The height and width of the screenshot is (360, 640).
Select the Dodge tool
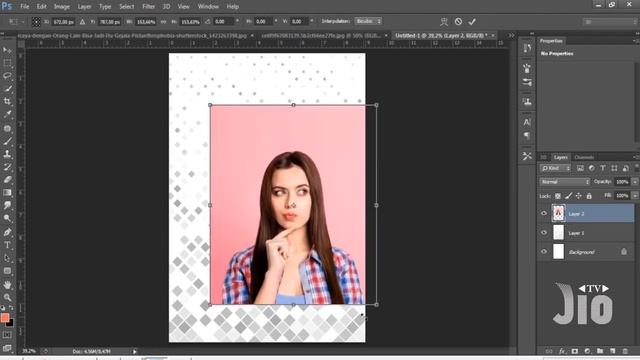[7, 218]
